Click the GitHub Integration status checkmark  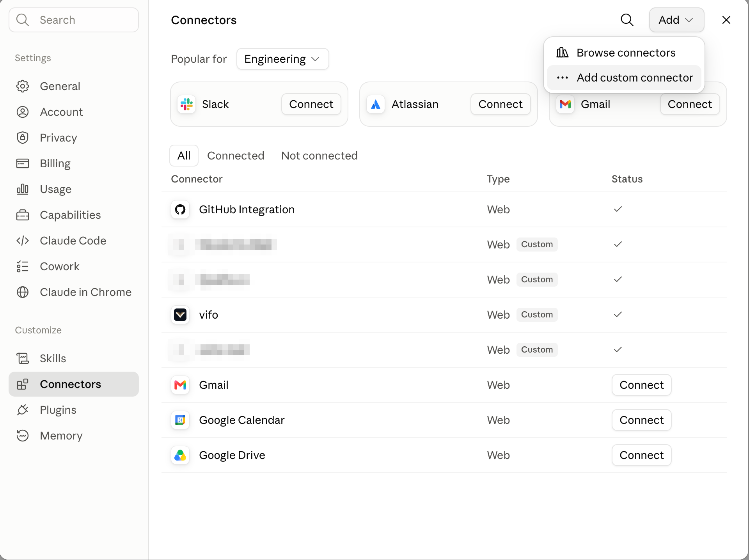tap(618, 209)
